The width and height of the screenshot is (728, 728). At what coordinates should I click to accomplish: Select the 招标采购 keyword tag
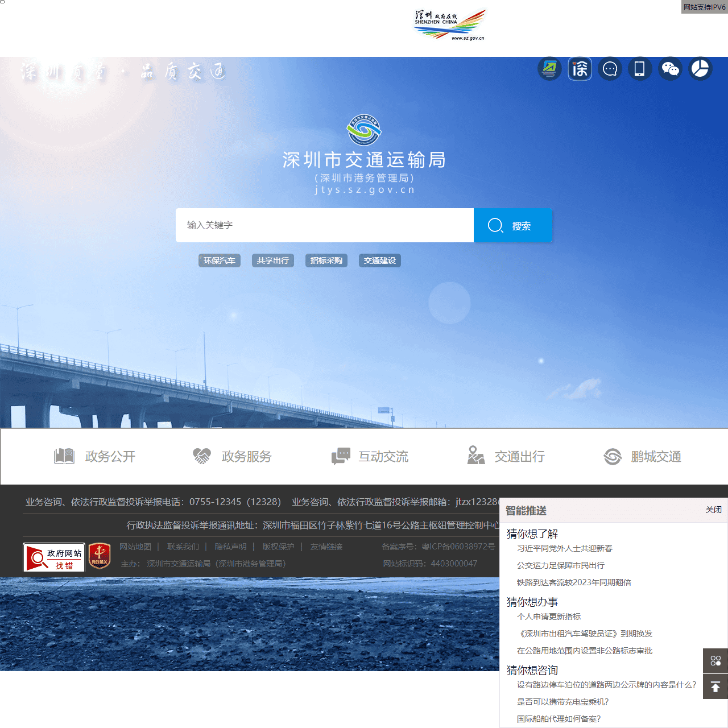tap(326, 260)
